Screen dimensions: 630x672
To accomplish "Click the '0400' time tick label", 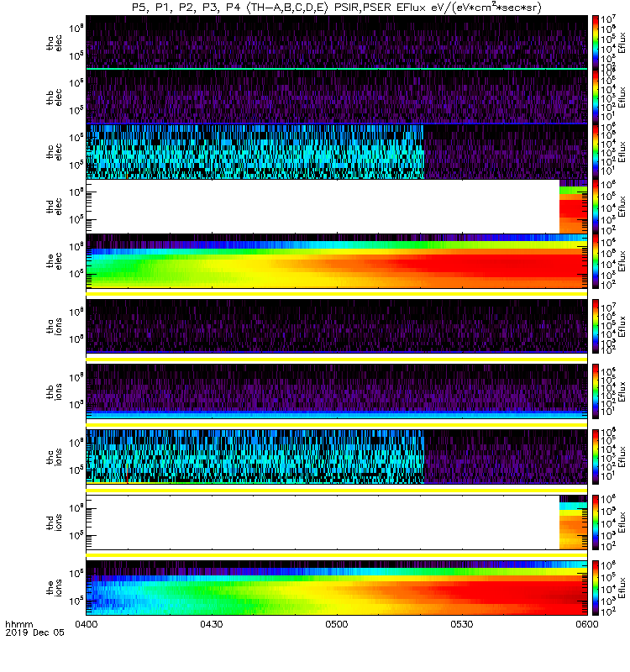I will coord(87,624).
